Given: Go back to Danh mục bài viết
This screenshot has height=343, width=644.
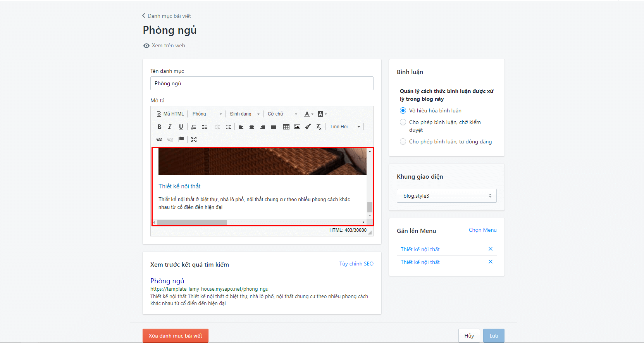Looking at the screenshot, I should pyautogui.click(x=167, y=16).
